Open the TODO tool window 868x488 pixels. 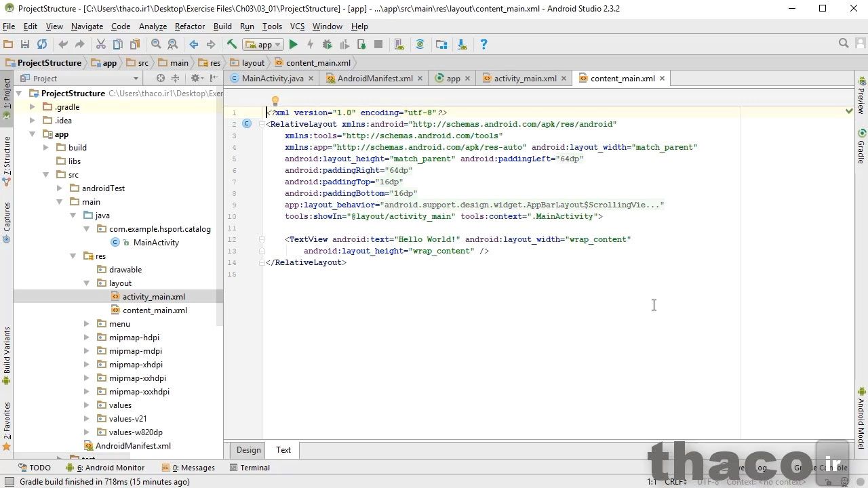coord(34,468)
